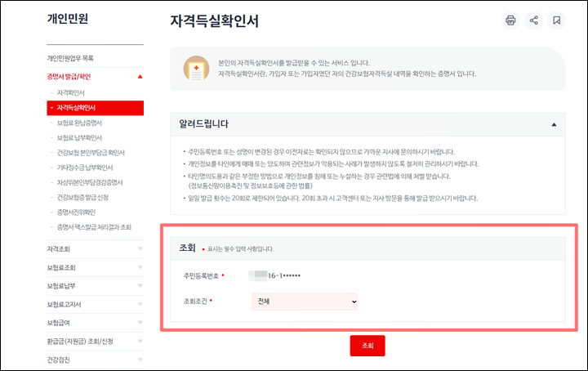This screenshot has width=588, height=371.
Task: Open the 자격확인서 sidebar item
Action: [70, 92]
